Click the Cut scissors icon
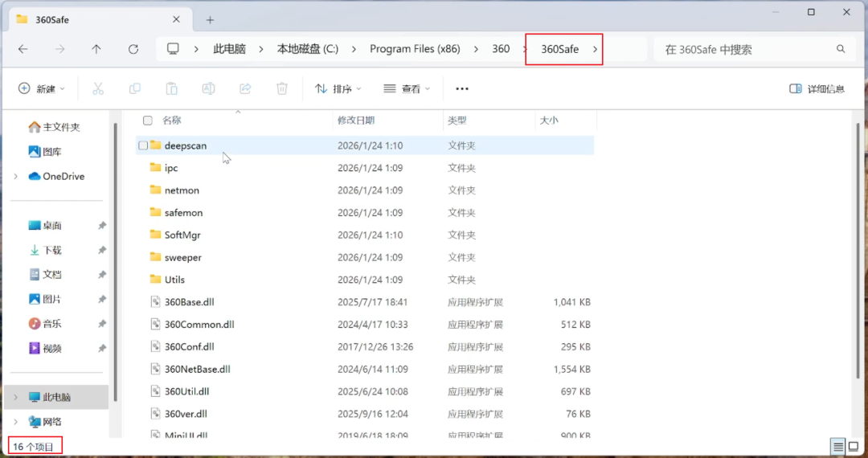 [x=98, y=88]
